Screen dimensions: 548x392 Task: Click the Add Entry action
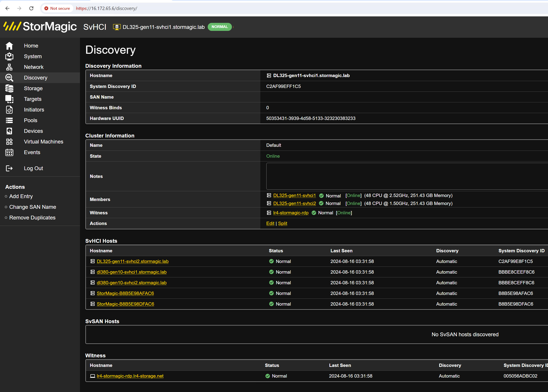21,196
